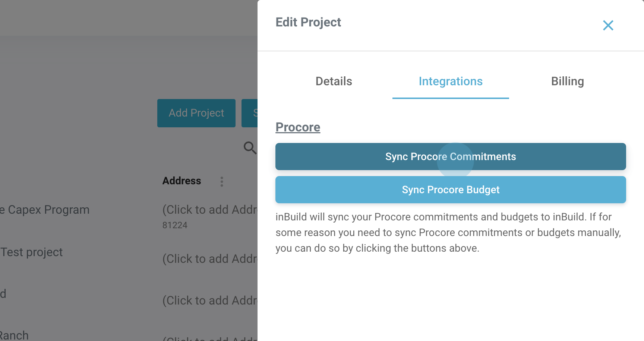Click the Sync Procore Budget button

[x=450, y=190]
